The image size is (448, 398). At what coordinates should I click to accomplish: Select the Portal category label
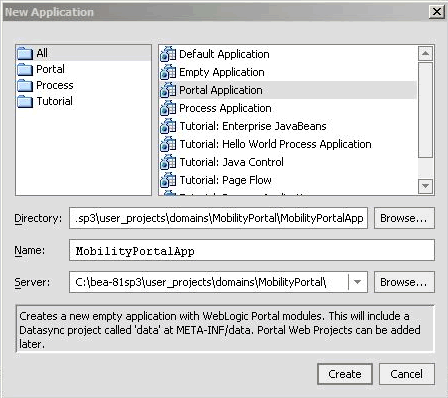coord(50,69)
